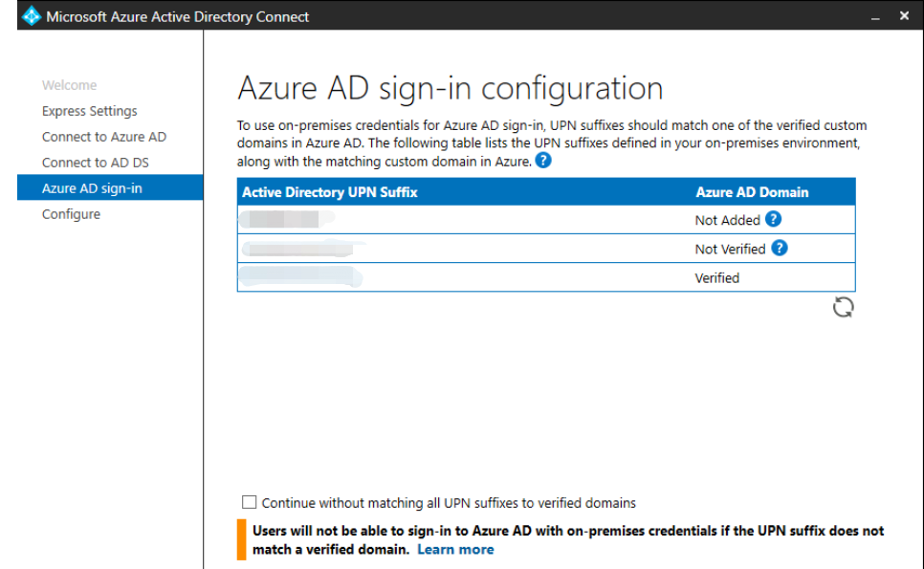Image resolution: width=924 pixels, height=569 pixels.
Task: Close the Azure AD Connect wizard
Action: point(904,16)
